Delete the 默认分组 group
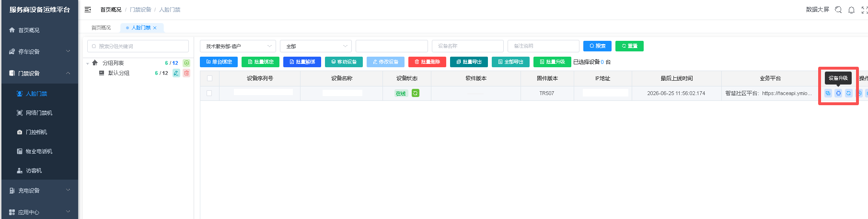Viewport: 868px width, 219px height. 186,73
